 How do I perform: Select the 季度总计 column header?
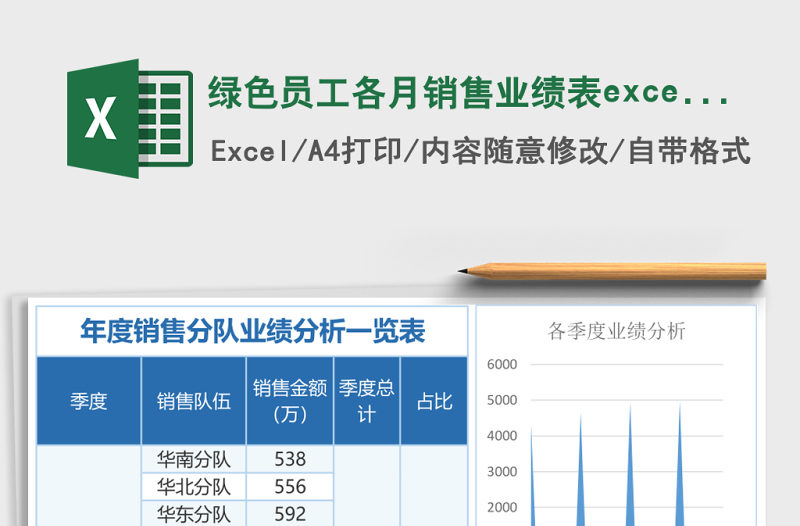(x=366, y=401)
